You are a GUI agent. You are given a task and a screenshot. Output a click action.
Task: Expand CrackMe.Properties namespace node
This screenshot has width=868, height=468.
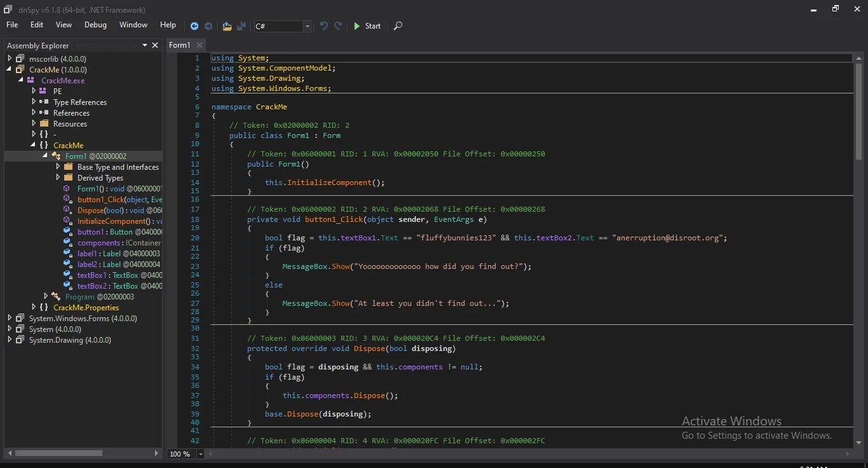(x=34, y=307)
